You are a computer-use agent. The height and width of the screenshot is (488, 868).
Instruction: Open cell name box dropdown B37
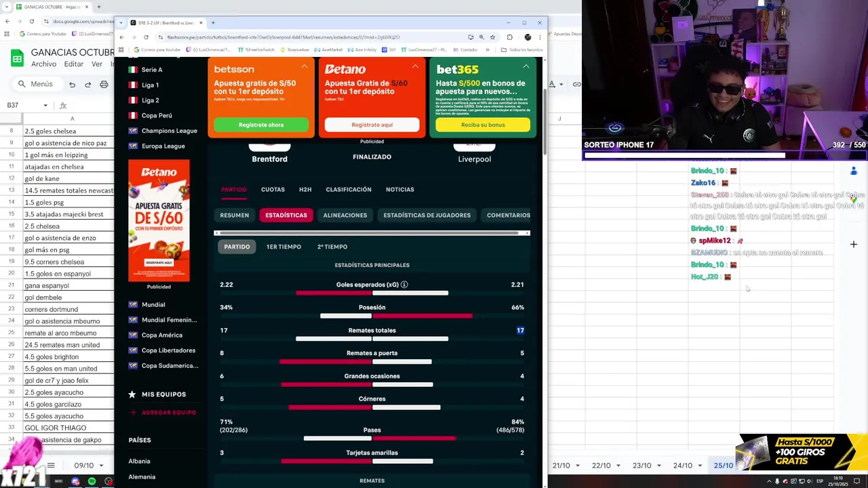coord(45,105)
